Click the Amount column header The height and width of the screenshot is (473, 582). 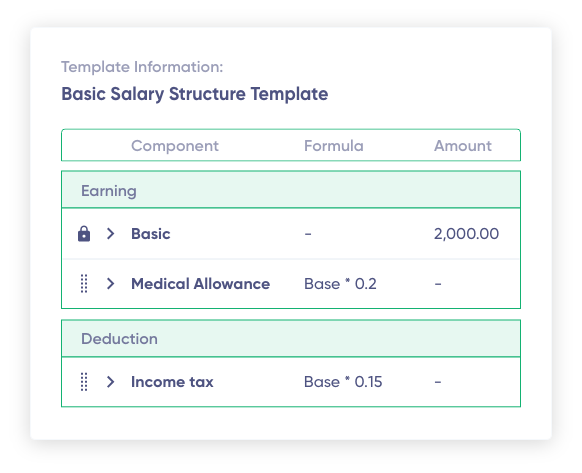point(463,146)
